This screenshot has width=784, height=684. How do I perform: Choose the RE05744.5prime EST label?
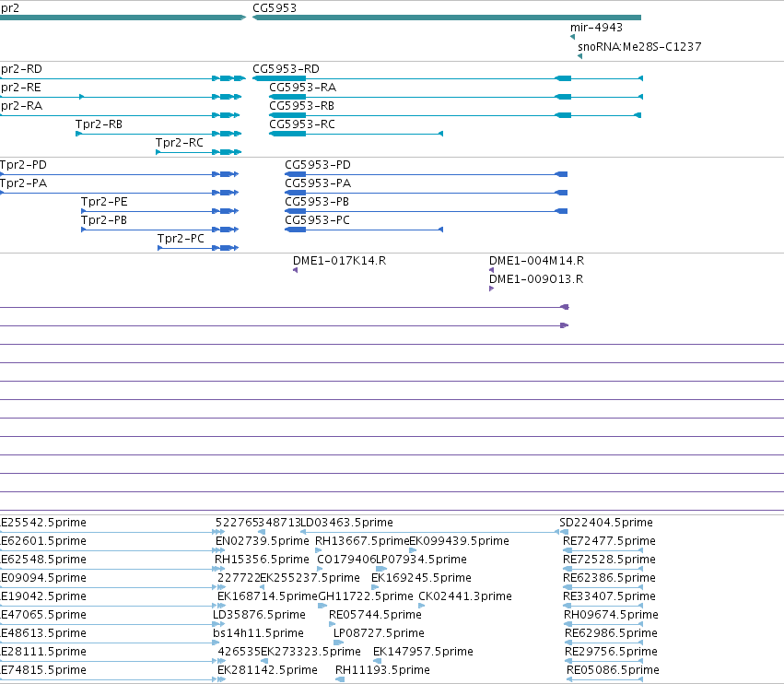pos(375,615)
